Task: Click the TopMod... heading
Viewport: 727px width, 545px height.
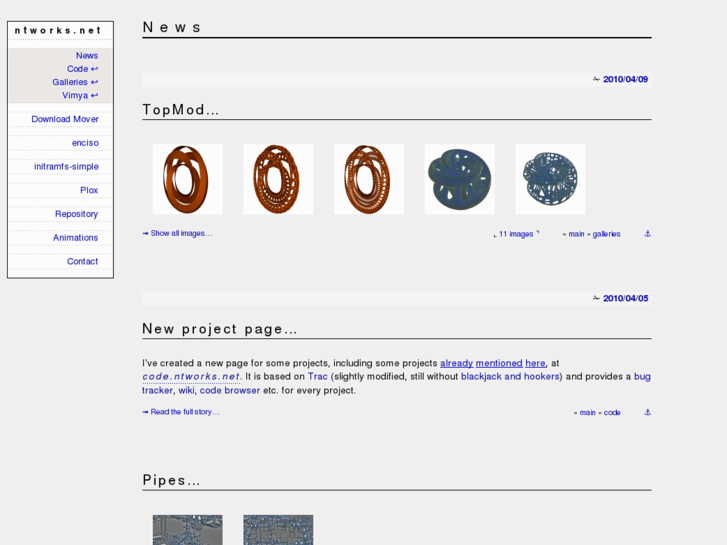Action: tap(181, 109)
